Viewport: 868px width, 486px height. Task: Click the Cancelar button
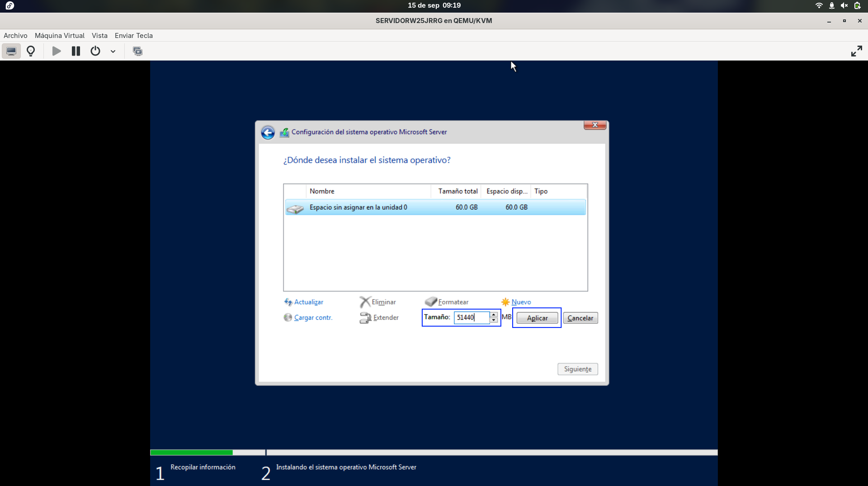[580, 318]
